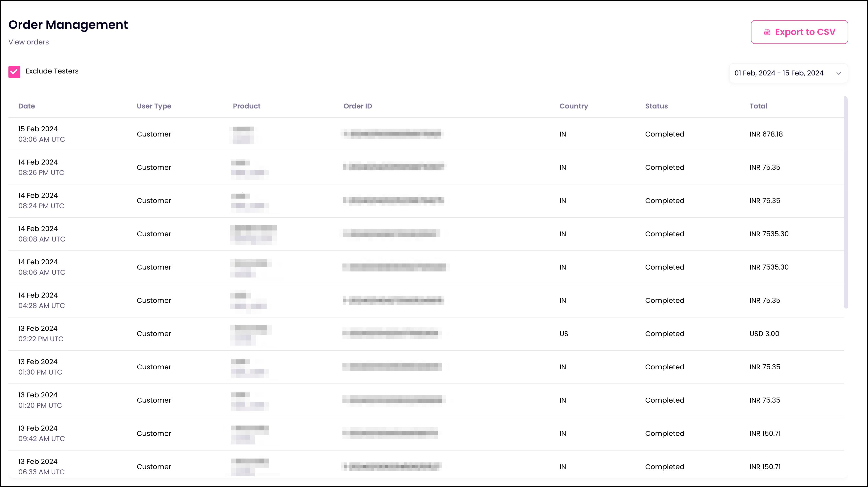Sort by the Country column header

click(x=573, y=106)
